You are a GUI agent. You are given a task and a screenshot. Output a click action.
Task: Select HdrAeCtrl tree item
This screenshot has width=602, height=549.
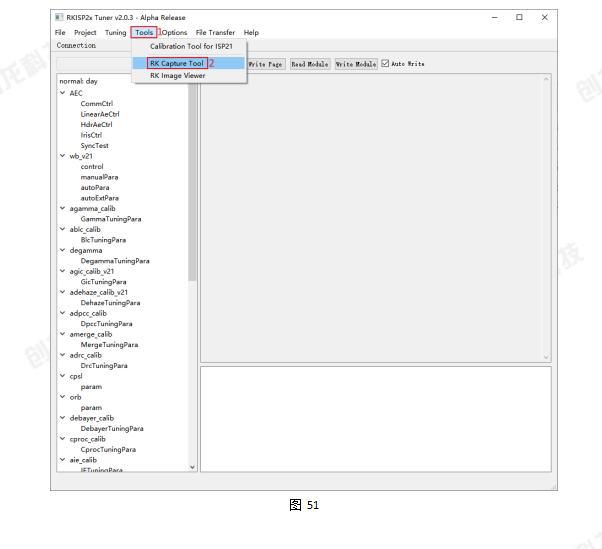96,124
